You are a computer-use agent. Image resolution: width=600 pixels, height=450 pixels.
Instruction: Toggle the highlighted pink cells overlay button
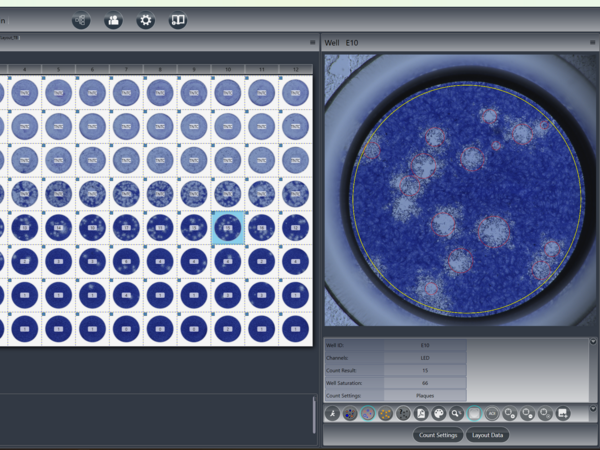point(368,413)
